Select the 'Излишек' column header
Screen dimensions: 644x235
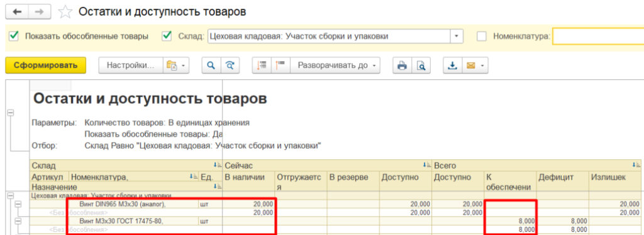pyautogui.click(x=615, y=181)
